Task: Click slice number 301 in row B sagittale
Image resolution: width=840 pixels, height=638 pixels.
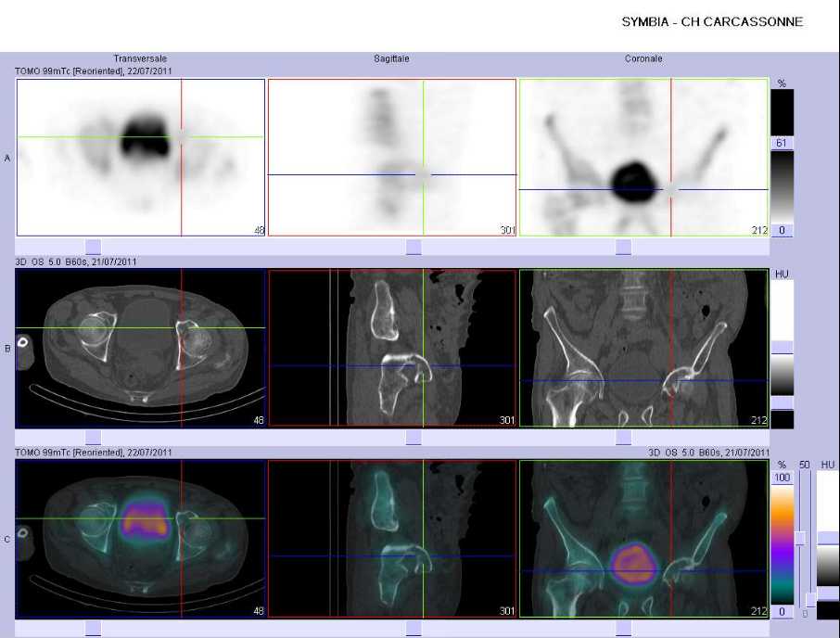Action: [507, 420]
